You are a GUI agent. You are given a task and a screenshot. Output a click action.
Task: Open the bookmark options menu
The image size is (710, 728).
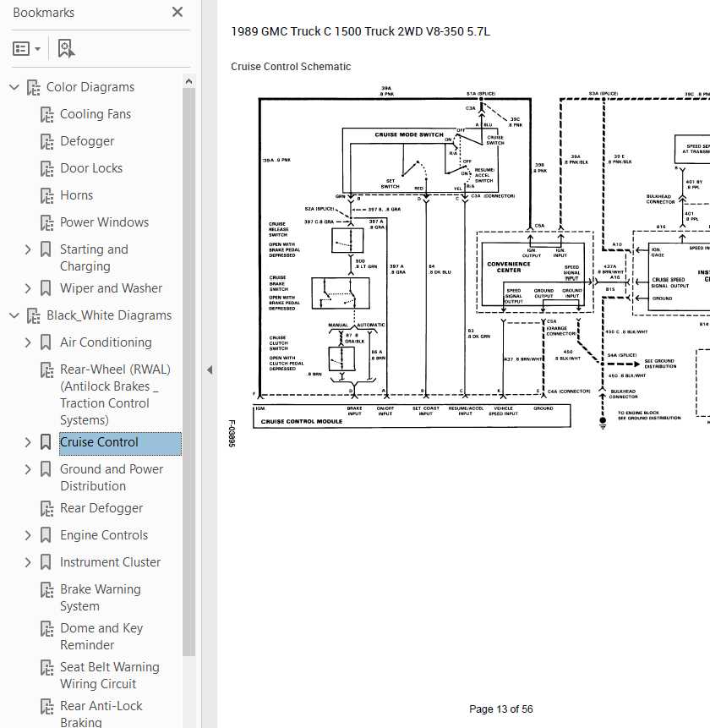[x=26, y=48]
